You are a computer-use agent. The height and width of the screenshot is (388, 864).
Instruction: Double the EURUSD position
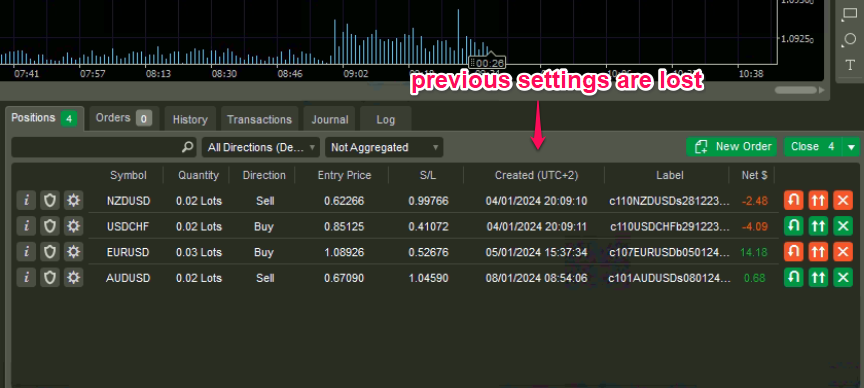(818, 252)
